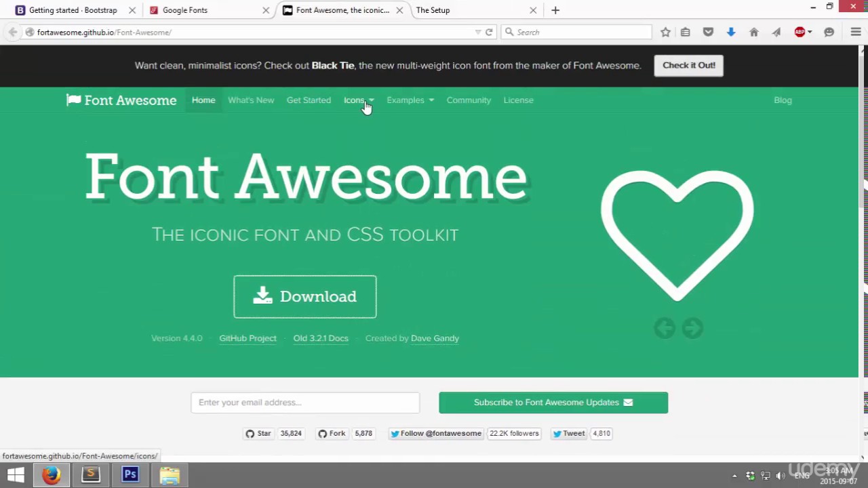Click Follow @fontawesome Twitter button
The height and width of the screenshot is (488, 868).
(x=436, y=434)
